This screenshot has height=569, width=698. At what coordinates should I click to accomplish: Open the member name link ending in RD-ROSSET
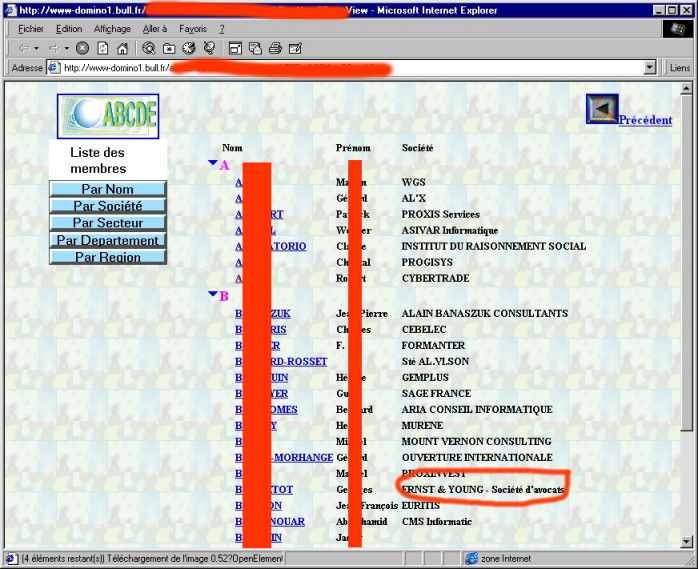tap(281, 362)
